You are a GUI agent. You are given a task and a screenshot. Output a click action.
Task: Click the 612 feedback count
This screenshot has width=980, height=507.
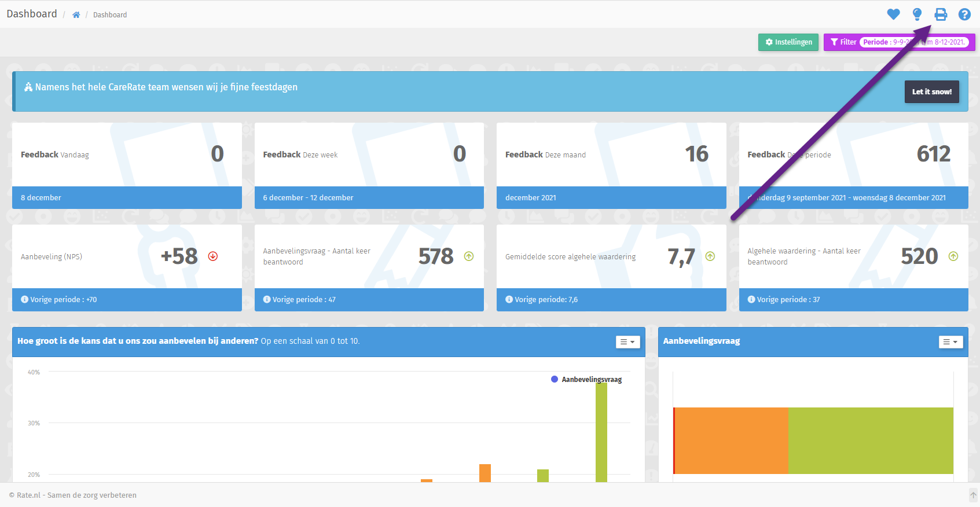click(934, 154)
